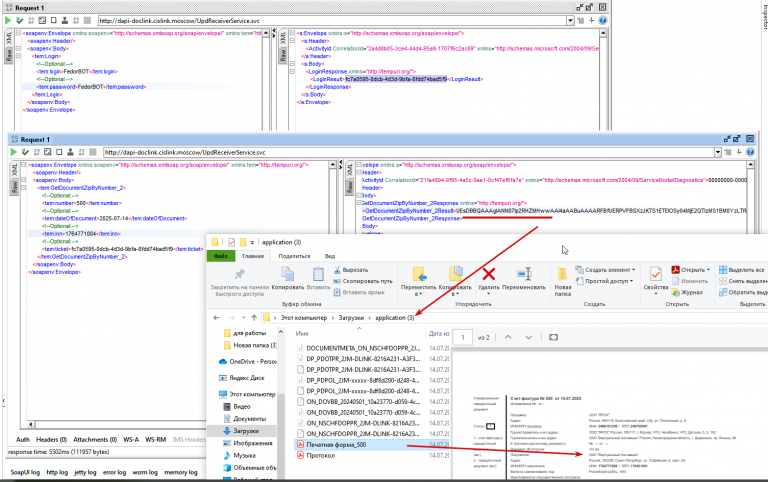Switch to the Главная ribbon tab
Screen dimensions: 768x482
pyautogui.click(x=253, y=256)
